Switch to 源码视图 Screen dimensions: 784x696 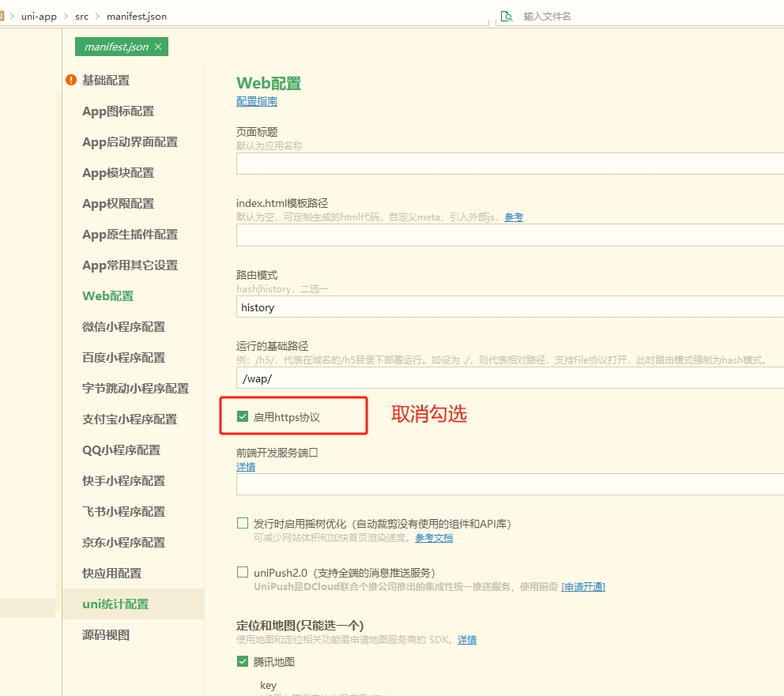[106, 635]
